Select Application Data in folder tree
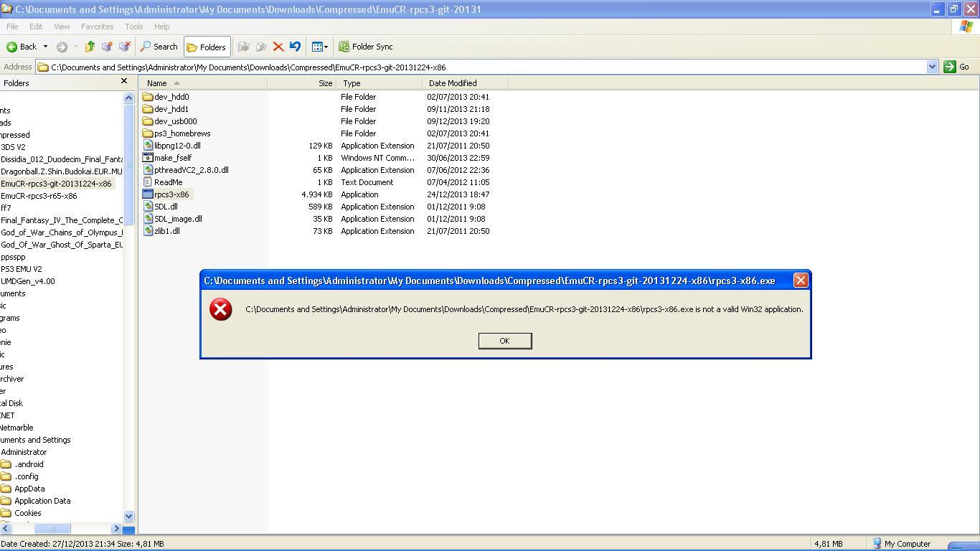Screen dimensions: 980x551 [x=42, y=501]
